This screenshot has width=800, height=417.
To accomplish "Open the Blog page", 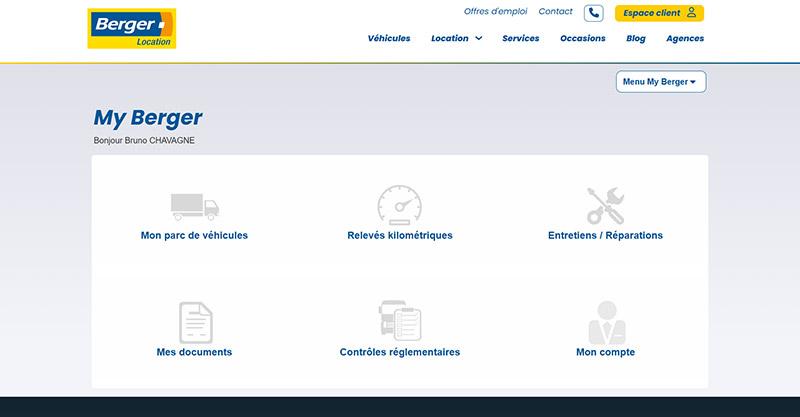I will (636, 38).
